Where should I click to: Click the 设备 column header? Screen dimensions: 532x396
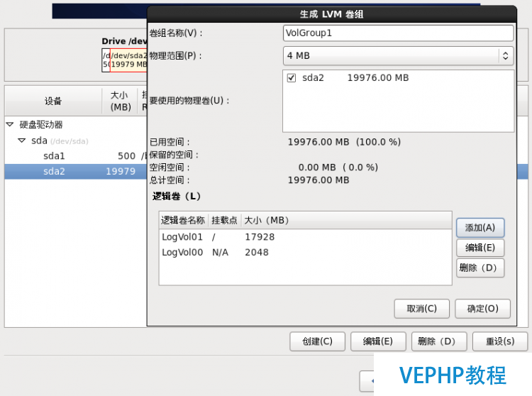(53, 101)
